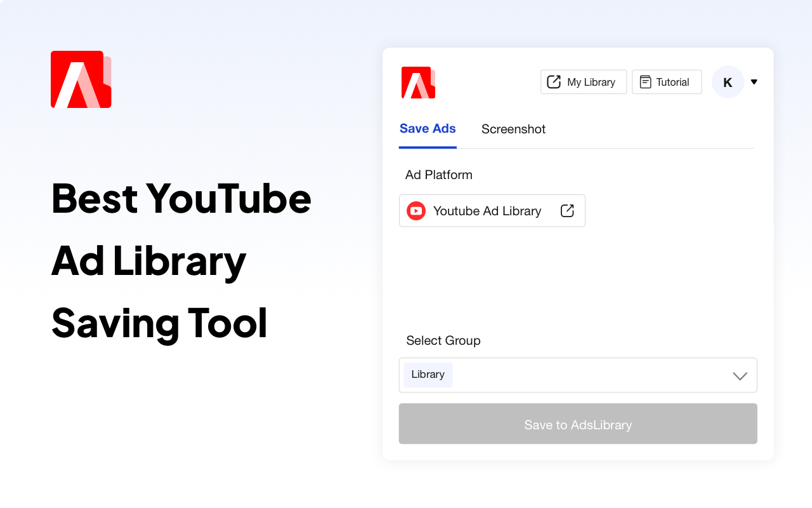Open the Select Group dropdown chevron
Viewport: 812px width, 508px height.
pos(740,376)
